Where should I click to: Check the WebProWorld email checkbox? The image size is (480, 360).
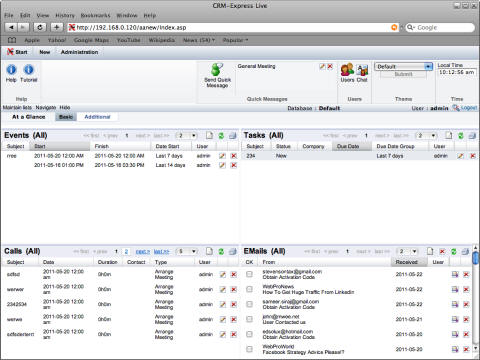tap(249, 349)
